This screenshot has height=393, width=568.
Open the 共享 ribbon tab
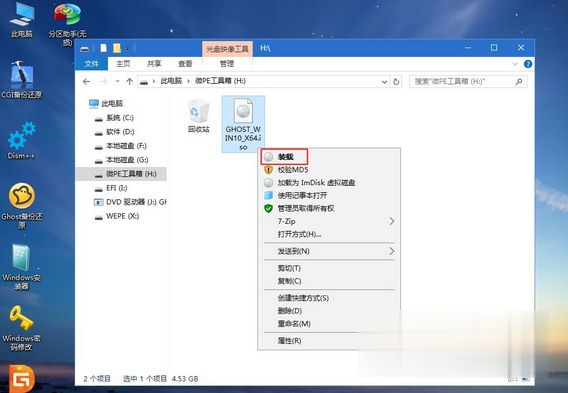click(x=154, y=64)
